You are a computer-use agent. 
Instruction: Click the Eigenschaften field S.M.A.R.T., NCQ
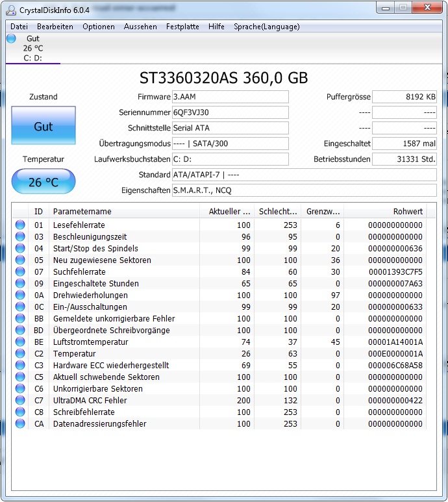click(305, 190)
